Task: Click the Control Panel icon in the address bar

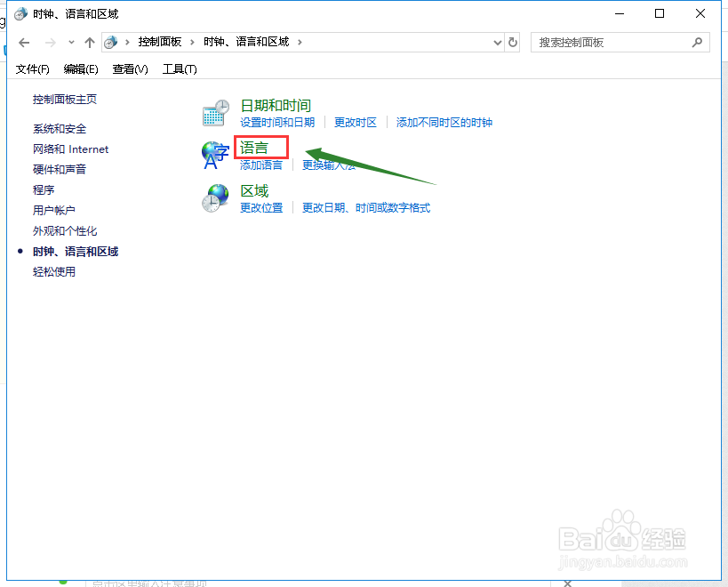Action: (110, 42)
